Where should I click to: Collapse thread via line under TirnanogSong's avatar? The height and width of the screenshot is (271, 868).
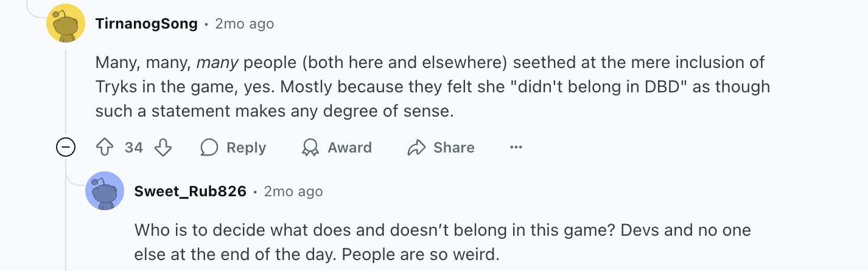(66, 91)
